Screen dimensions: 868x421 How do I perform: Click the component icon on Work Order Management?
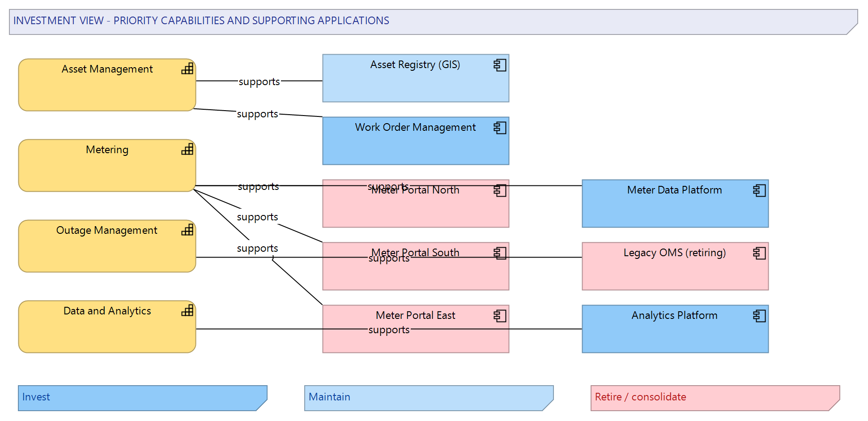[500, 128]
